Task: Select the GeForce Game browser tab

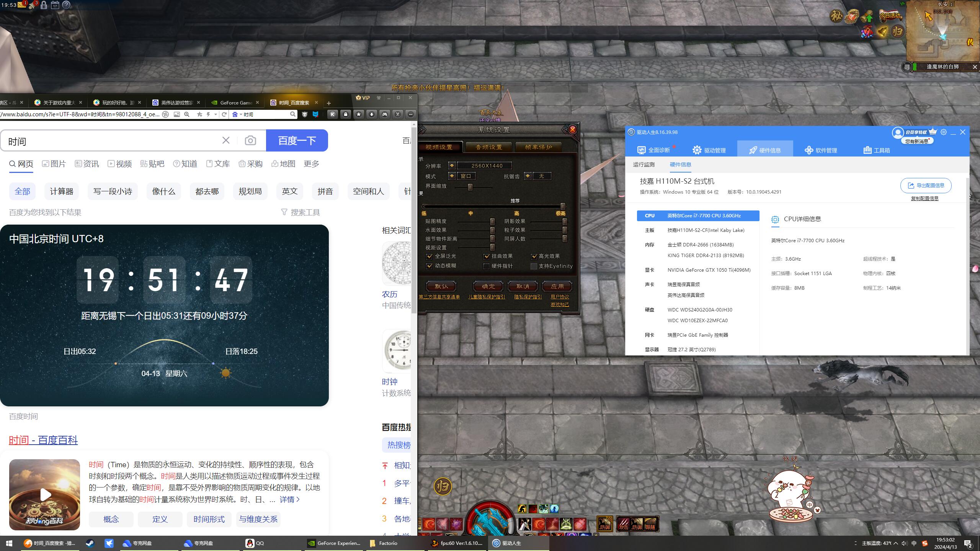Action: pos(235,103)
